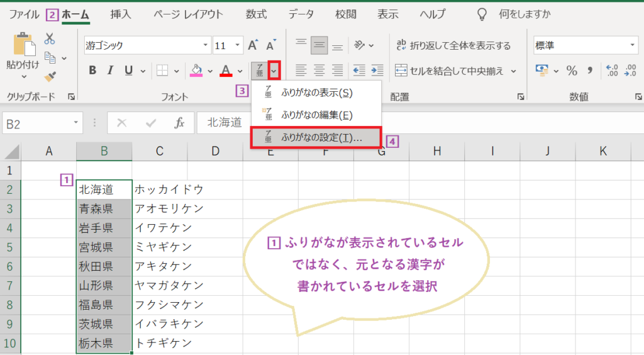The image size is (644, 355).
Task: Apply comma style
Action: point(590,70)
